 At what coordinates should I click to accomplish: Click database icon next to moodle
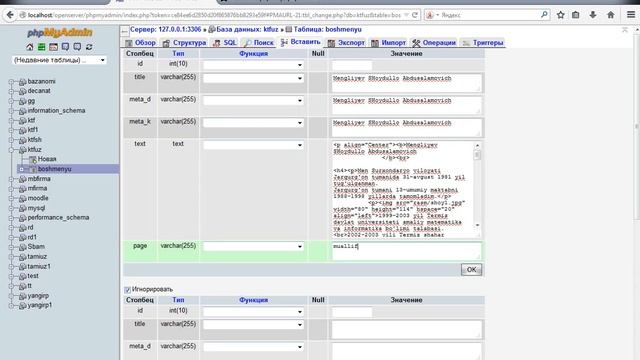[22, 198]
